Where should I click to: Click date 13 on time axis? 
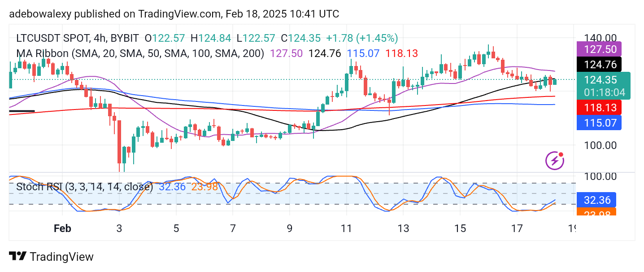[x=403, y=228]
